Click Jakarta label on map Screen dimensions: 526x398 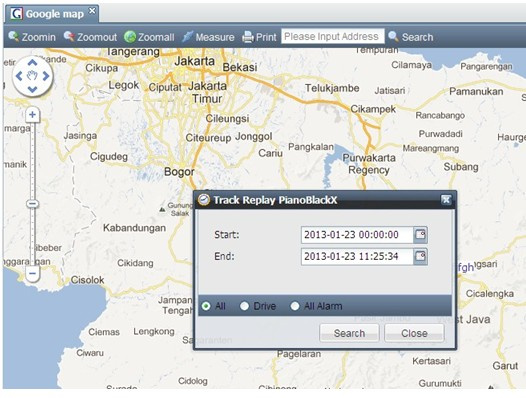[195, 61]
